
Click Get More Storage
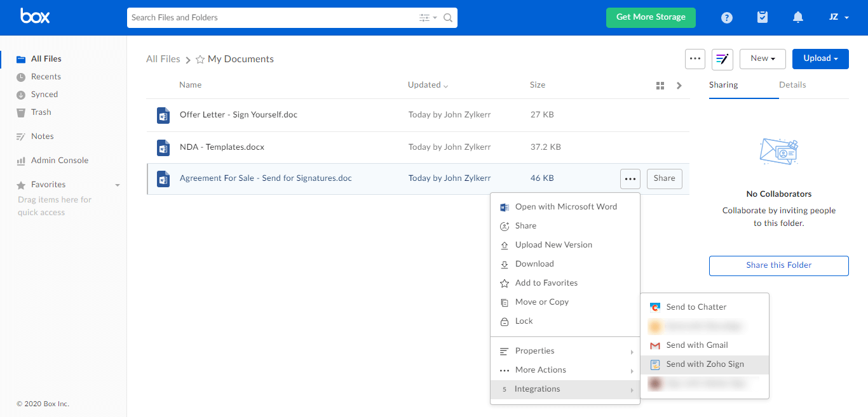pyautogui.click(x=651, y=18)
